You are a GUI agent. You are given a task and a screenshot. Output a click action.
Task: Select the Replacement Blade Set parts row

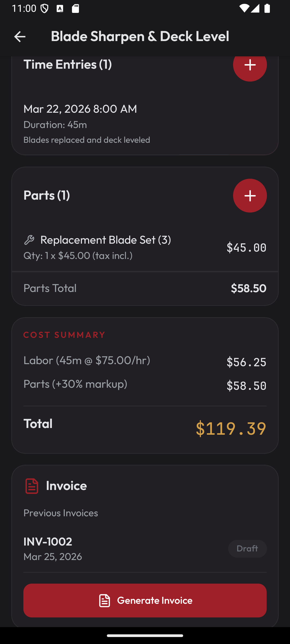145,247
